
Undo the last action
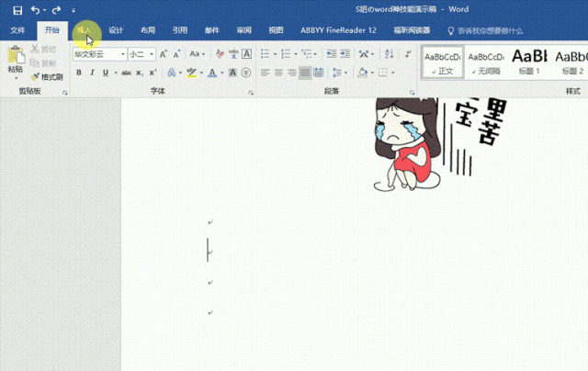tap(35, 10)
